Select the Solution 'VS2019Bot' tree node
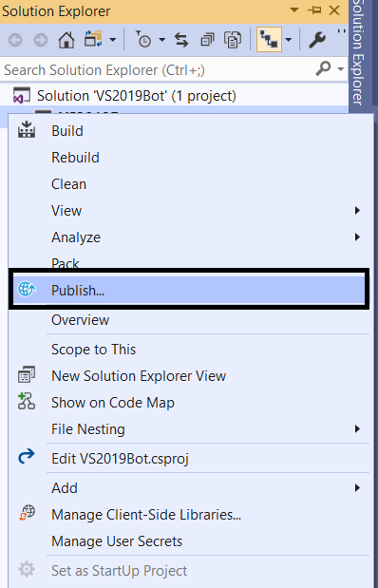 point(137,96)
